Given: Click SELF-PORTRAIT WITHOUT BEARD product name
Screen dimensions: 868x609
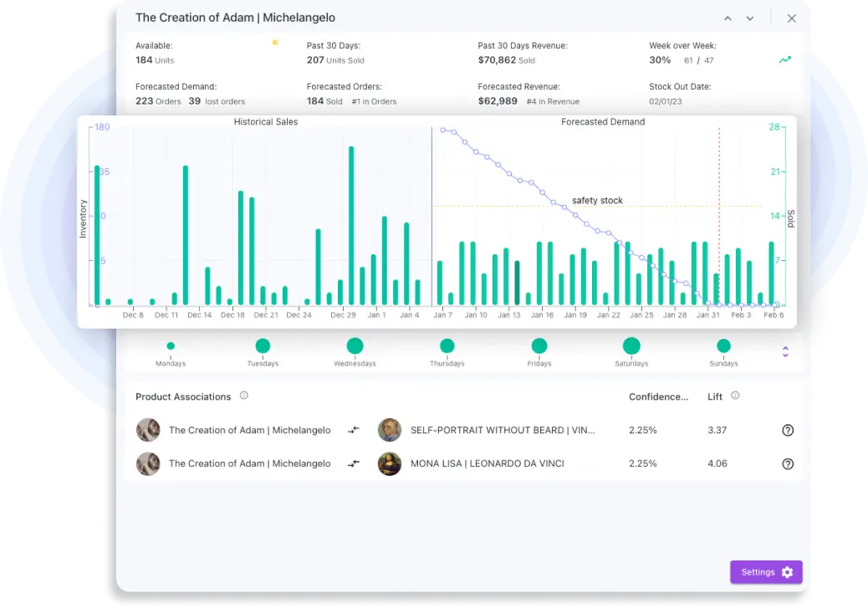Looking at the screenshot, I should click(x=503, y=430).
